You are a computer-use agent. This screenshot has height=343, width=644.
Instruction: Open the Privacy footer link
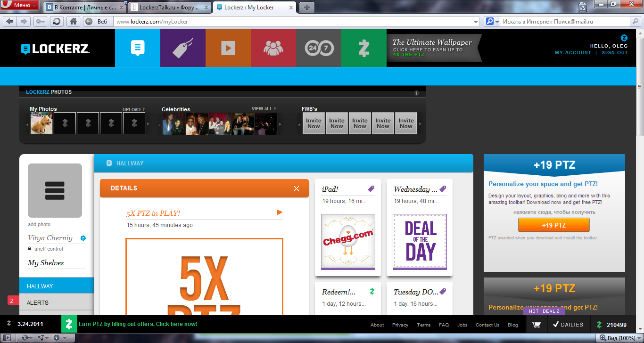click(400, 325)
